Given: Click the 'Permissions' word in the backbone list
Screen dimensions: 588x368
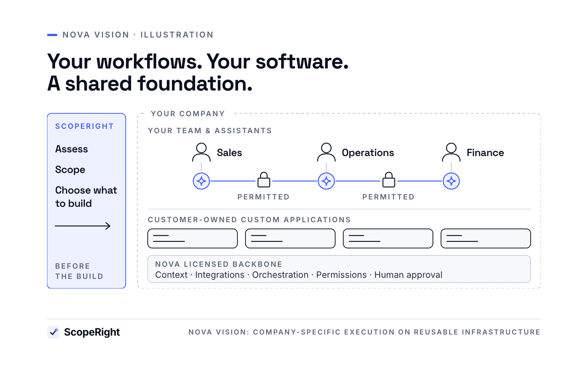Looking at the screenshot, I should [x=341, y=275].
